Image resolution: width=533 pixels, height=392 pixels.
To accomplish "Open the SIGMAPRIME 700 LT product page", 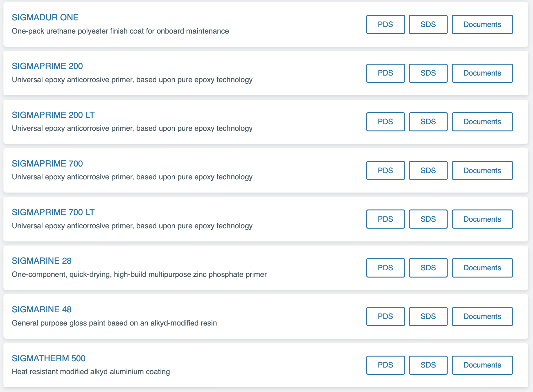I will 53,212.
